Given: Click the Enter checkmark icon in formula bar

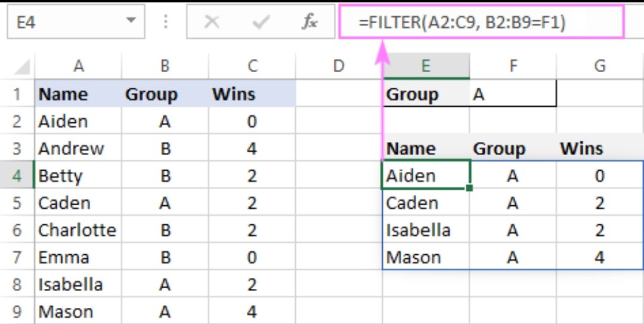Looking at the screenshot, I should (261, 23).
